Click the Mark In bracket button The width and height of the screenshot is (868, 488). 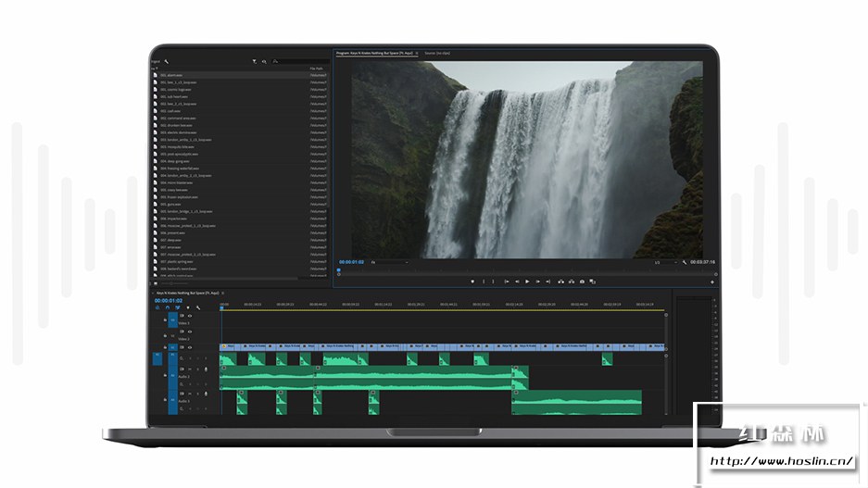(x=484, y=282)
